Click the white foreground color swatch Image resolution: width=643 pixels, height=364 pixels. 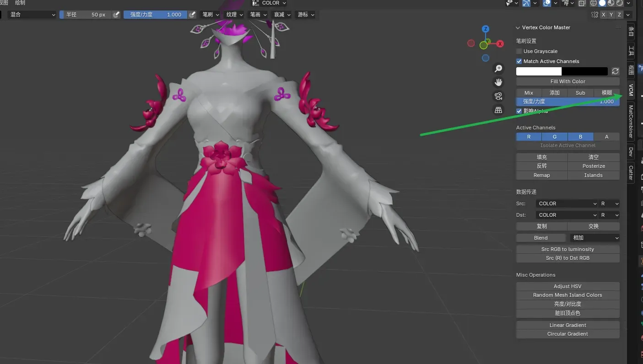(x=539, y=71)
